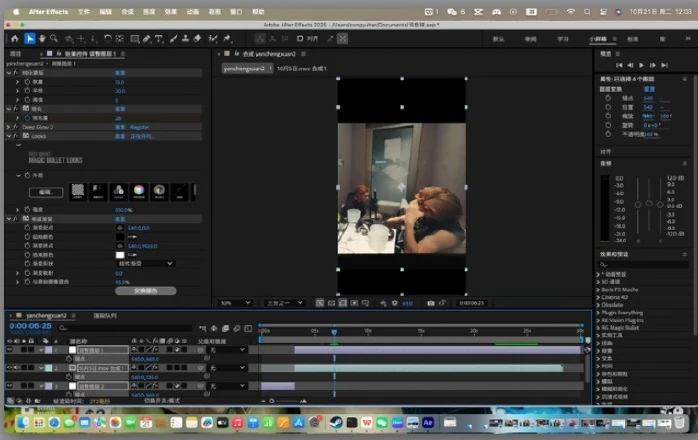Open WeChat icon in the Dock
The image size is (698, 440).
coord(381,422)
